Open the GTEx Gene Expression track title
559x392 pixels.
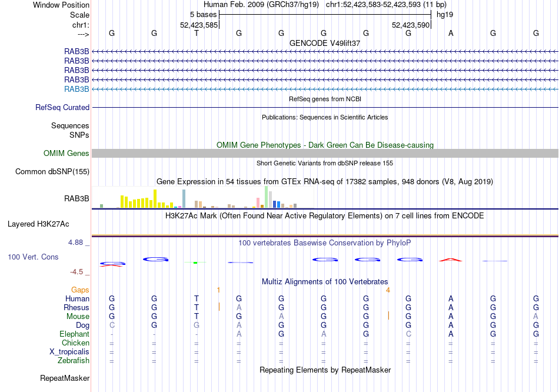coord(325,181)
